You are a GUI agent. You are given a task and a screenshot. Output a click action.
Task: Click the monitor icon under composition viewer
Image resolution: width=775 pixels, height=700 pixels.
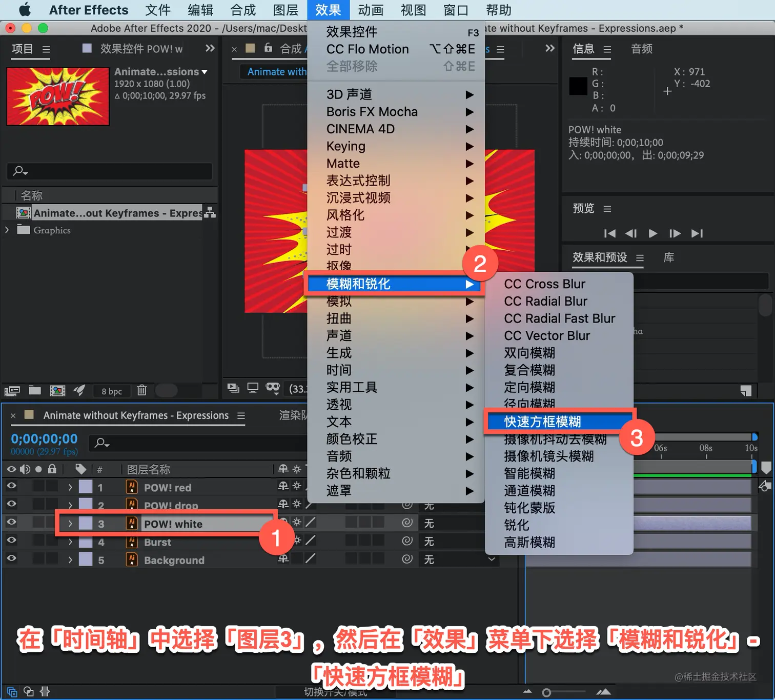pos(253,388)
